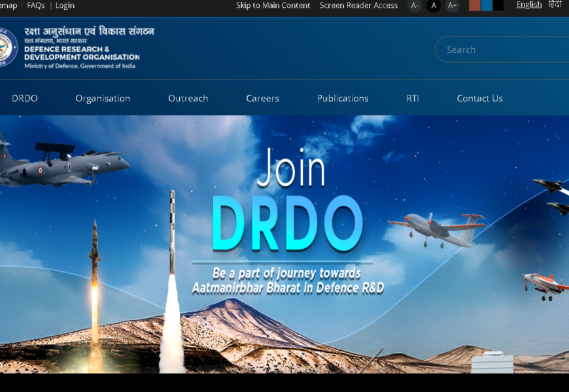Switch site language to English
Screen dimensions: 569x392
(x=529, y=5)
